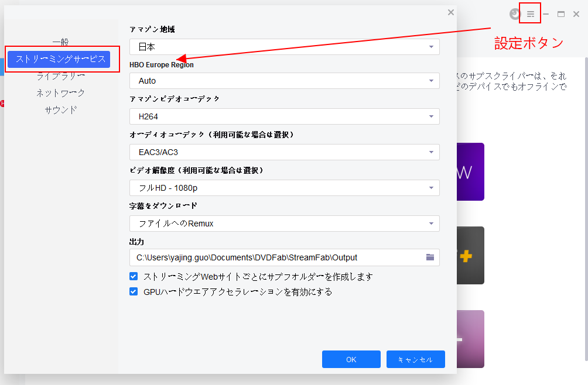Click the pink service tile in main window
This screenshot has width=588, height=385.
click(x=470, y=339)
